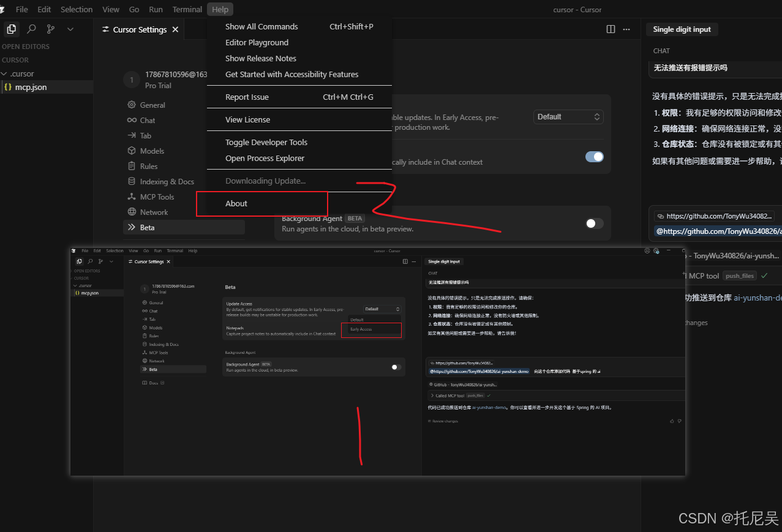This screenshot has width=782, height=532.
Task: Choose Show Release Notes
Action: coord(299,58)
